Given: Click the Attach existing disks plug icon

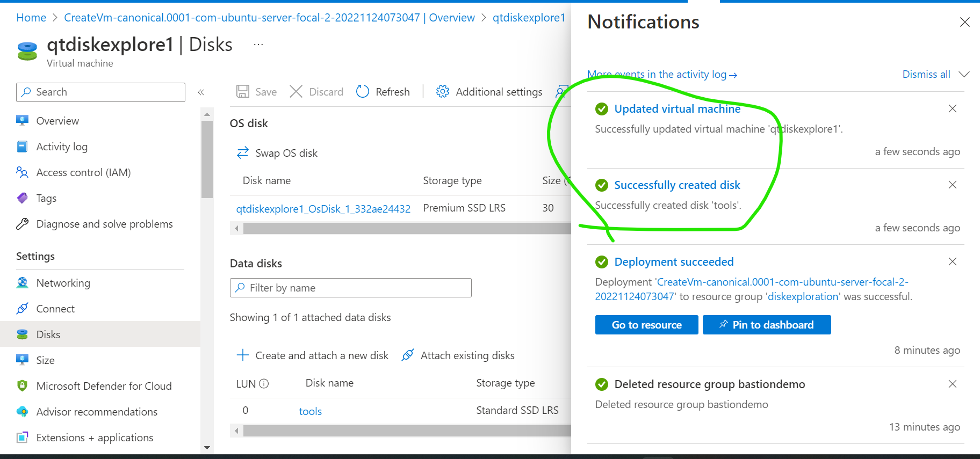Looking at the screenshot, I should 408,355.
